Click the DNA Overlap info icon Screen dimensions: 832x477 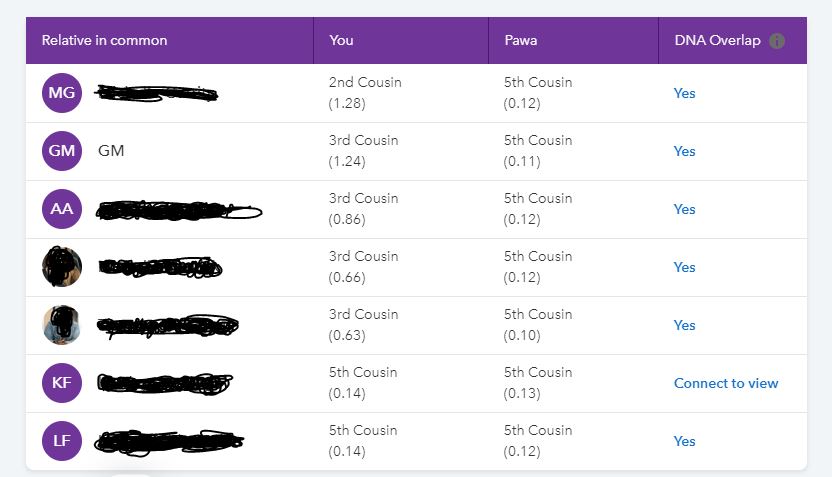pos(777,41)
